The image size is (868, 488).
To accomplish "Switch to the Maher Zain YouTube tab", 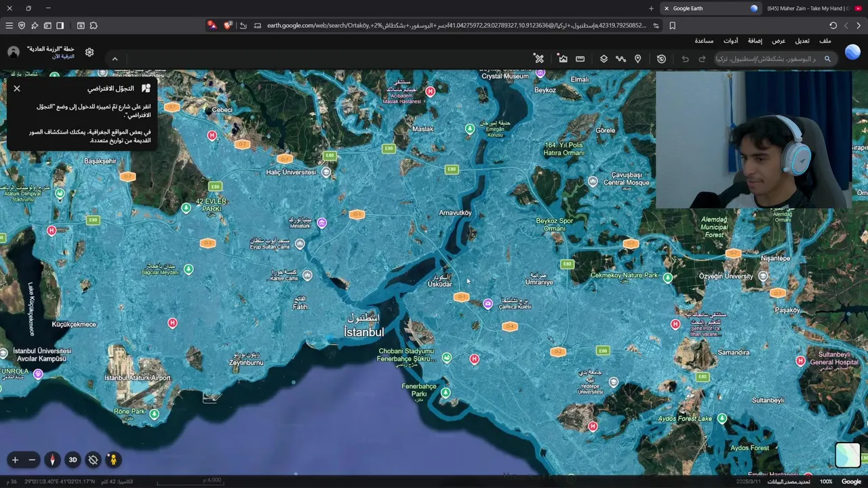I will coord(811,8).
